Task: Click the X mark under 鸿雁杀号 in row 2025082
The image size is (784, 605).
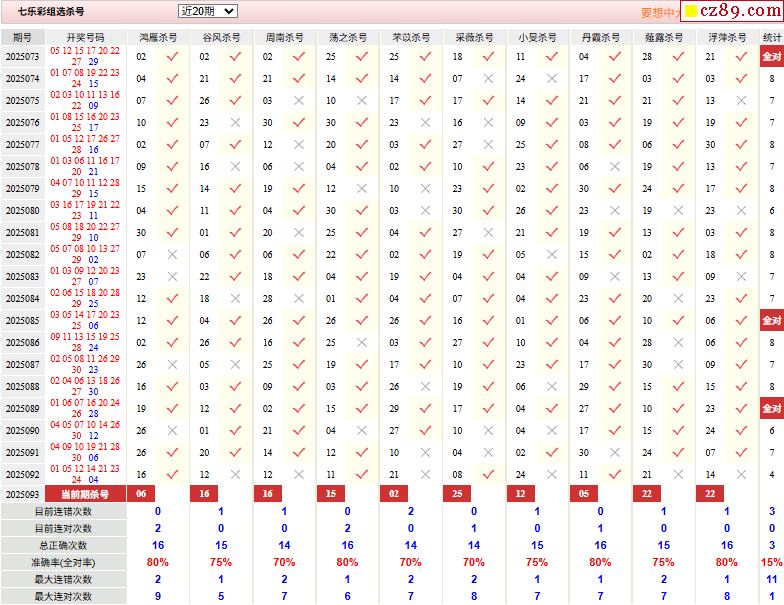Action: click(x=172, y=254)
